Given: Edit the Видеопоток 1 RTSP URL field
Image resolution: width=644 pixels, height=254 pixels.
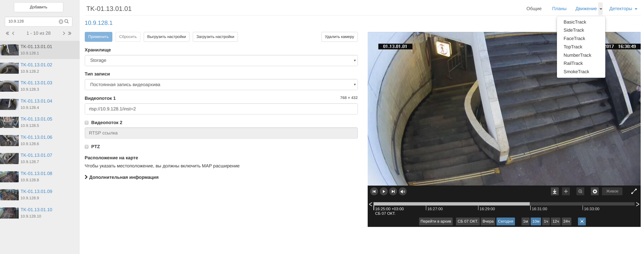Looking at the screenshot, I should [x=221, y=109].
